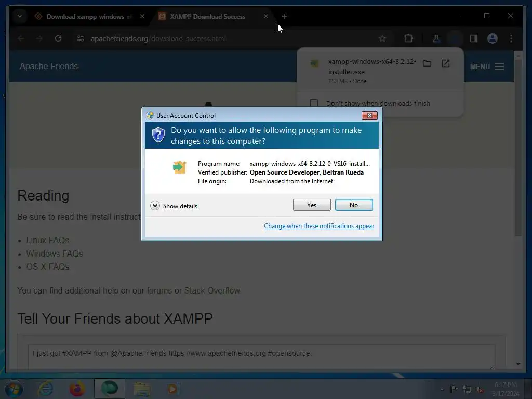
Task: Click the xampp installer program icon in UAC
Action: [x=179, y=167]
